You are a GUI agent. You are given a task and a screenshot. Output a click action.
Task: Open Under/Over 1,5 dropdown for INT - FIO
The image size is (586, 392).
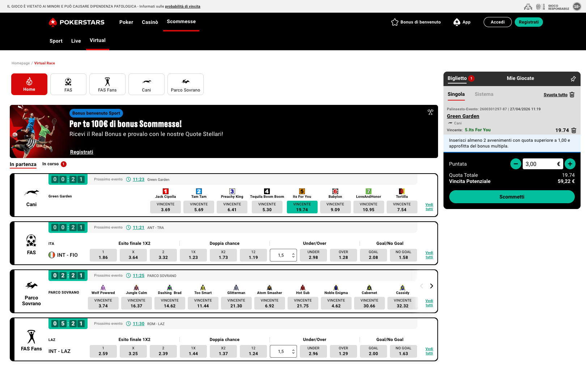click(283, 255)
